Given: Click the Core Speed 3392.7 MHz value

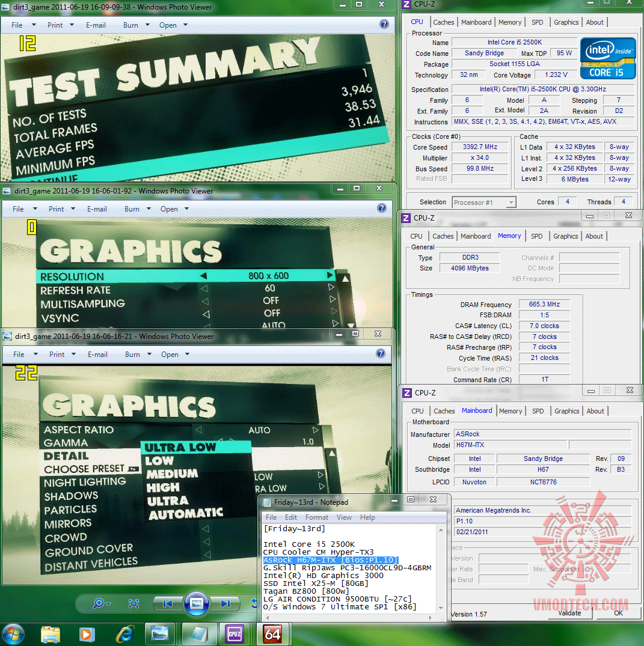Looking at the screenshot, I should click(480, 147).
